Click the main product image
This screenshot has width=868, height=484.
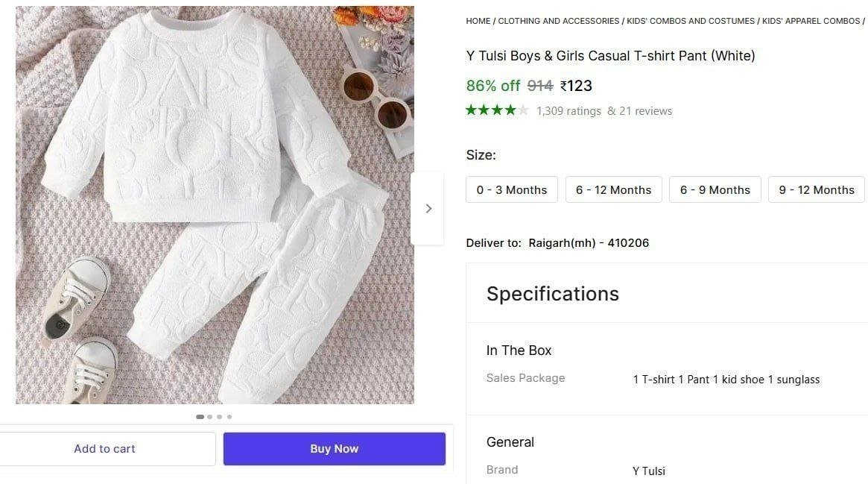click(x=215, y=205)
